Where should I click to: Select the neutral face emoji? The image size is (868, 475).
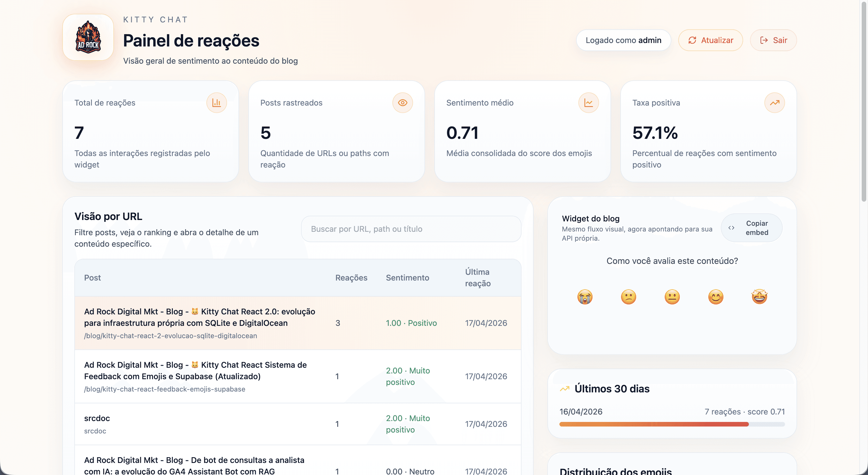click(x=672, y=297)
